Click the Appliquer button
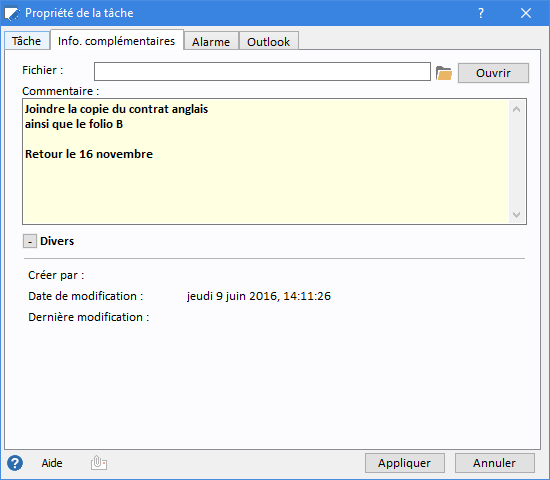This screenshot has height=480, width=550. pyautogui.click(x=404, y=463)
